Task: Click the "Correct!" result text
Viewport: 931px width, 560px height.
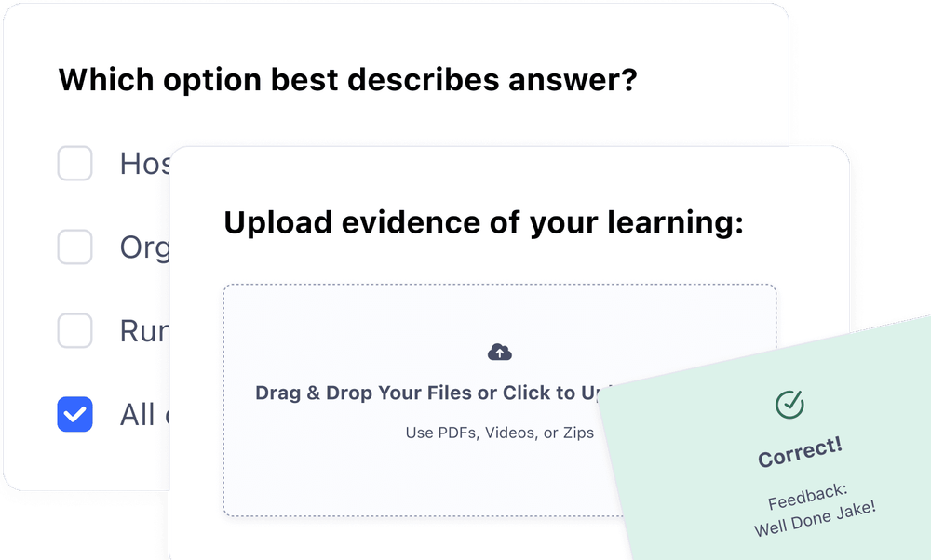Action: pos(801,452)
